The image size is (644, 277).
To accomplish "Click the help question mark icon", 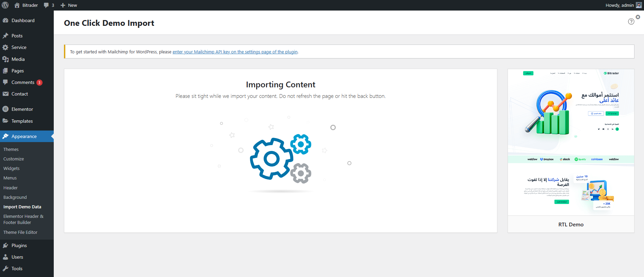I will click(x=631, y=21).
